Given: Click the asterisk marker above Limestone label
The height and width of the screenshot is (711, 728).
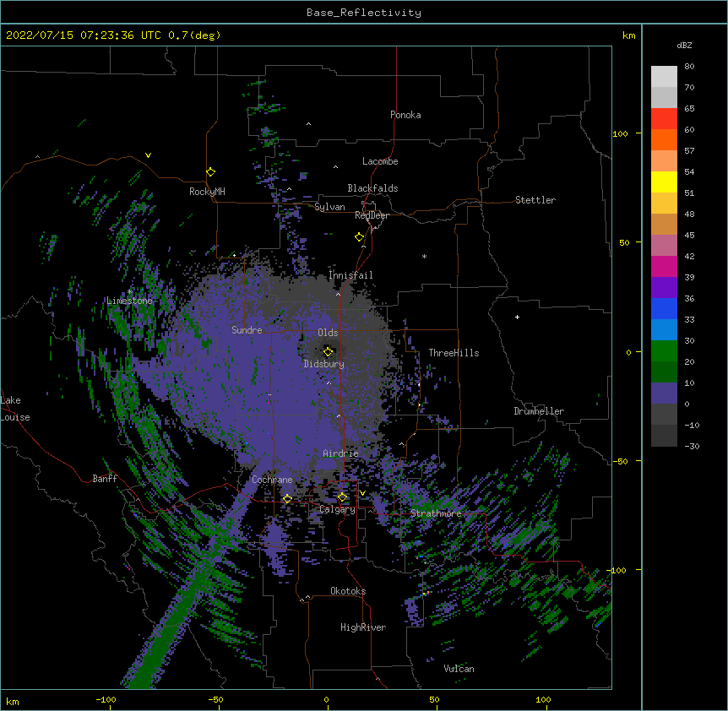Looking at the screenshot, I should click(x=129, y=292).
